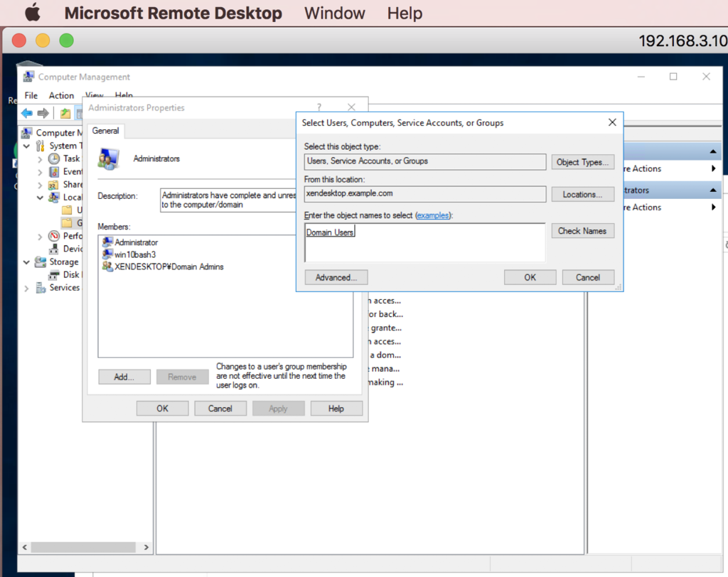Open the macOS Help menu
The image size is (728, 577).
click(x=405, y=13)
